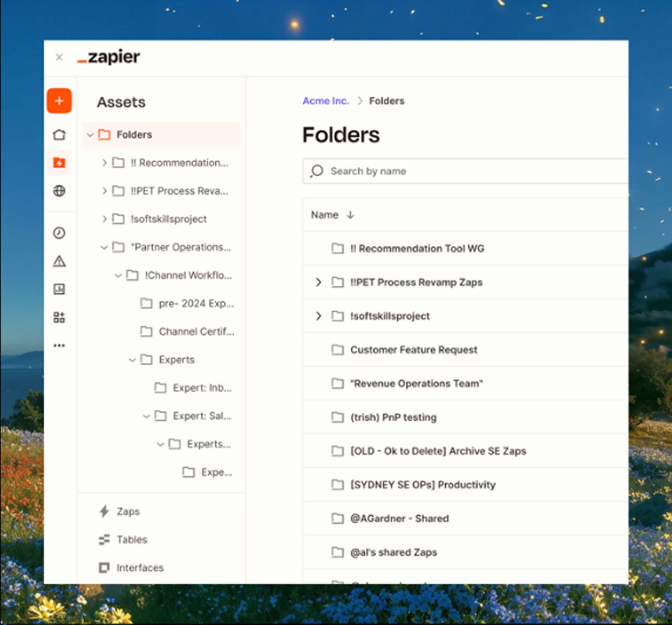The image size is (672, 625).
Task: Click the Zapier logo
Action: 108,57
